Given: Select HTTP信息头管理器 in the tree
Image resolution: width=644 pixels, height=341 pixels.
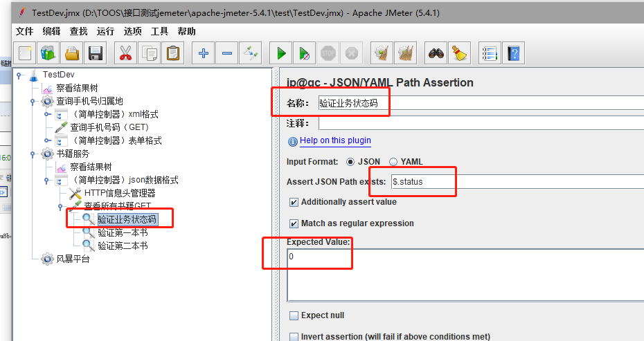Looking at the screenshot, I should click(x=120, y=193).
